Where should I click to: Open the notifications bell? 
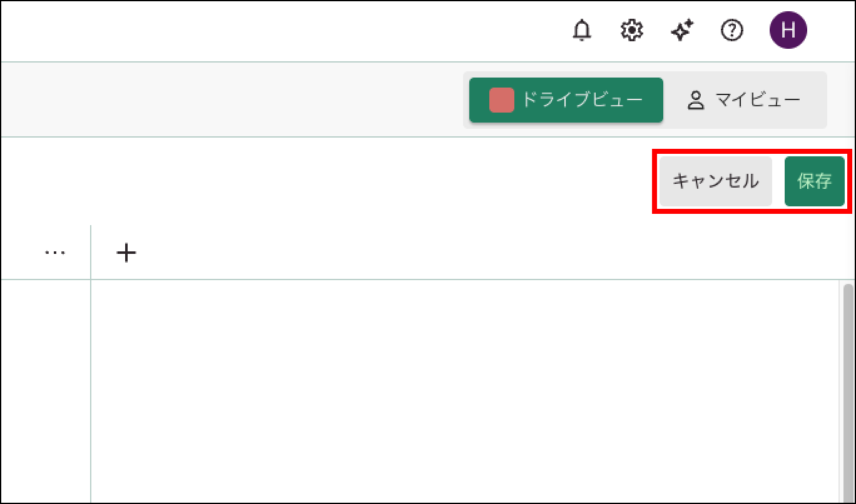point(582,30)
